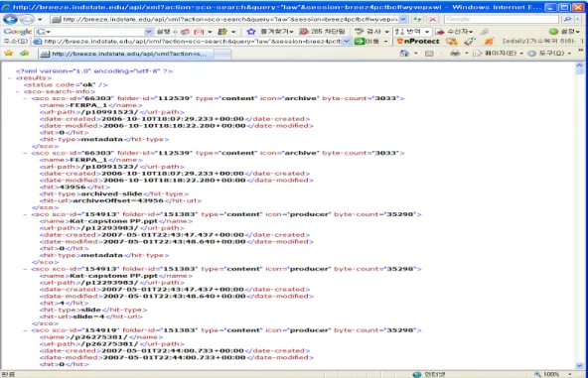
Task: Click the browser Back arrow button
Action: point(10,19)
